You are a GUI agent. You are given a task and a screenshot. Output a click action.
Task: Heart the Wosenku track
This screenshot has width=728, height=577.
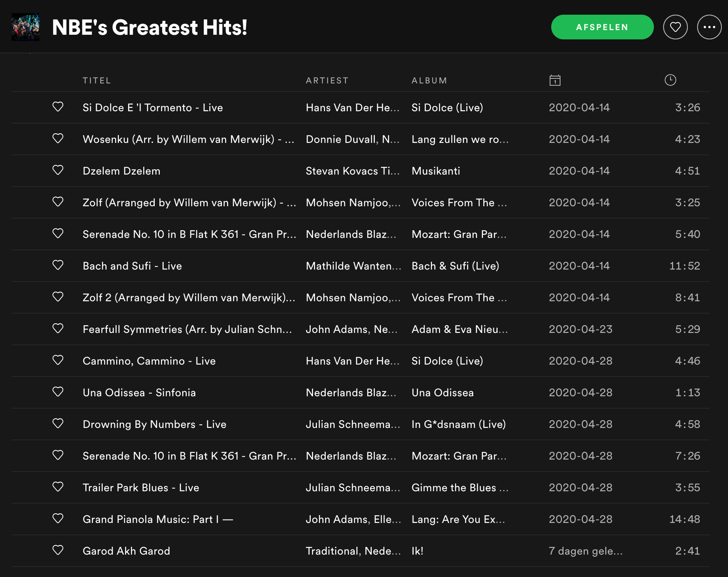coord(58,139)
